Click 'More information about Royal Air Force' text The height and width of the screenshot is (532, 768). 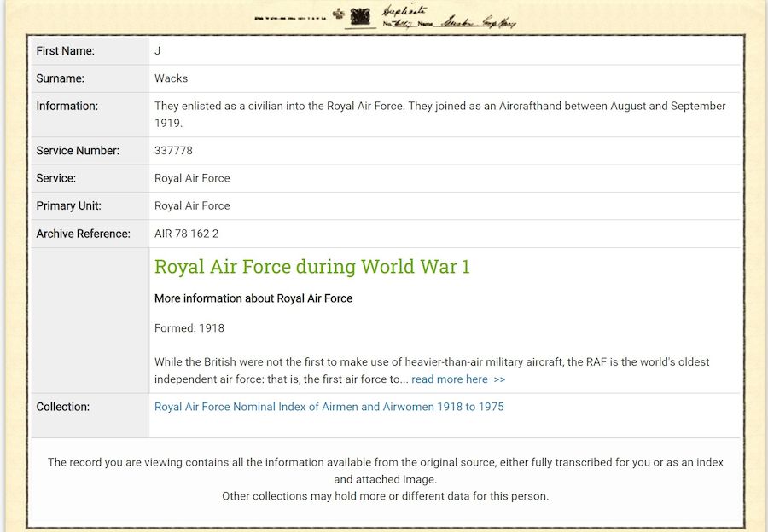click(253, 298)
